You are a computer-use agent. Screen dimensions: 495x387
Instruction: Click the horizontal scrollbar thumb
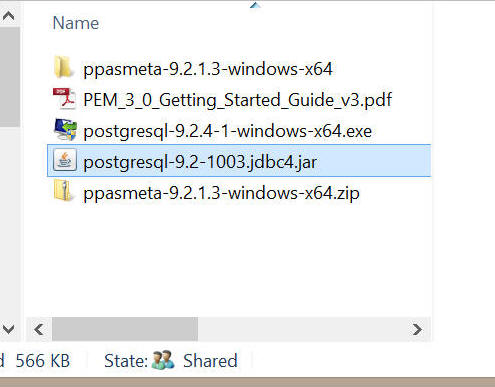[x=125, y=330]
